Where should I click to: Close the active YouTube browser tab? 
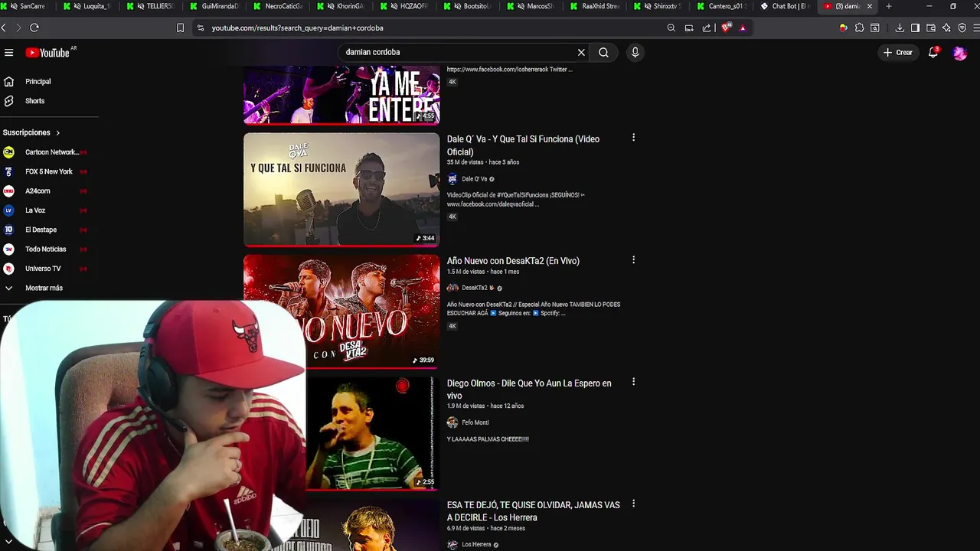pos(869,6)
